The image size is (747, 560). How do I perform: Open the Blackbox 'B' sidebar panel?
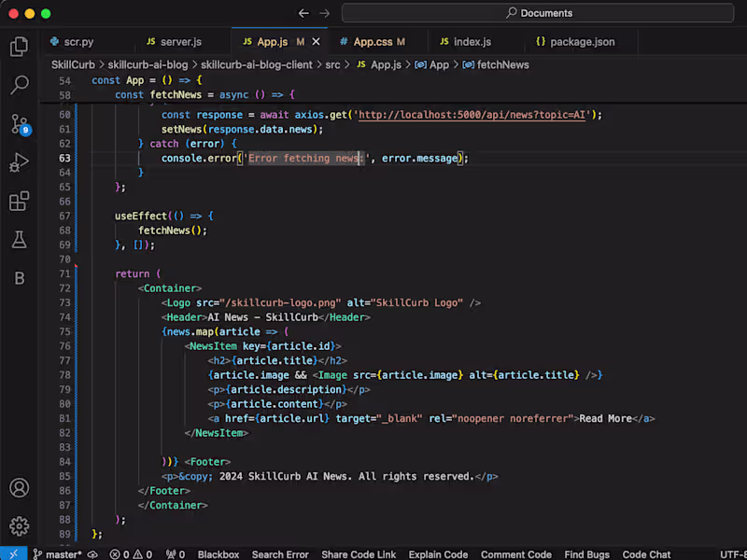pyautogui.click(x=19, y=278)
